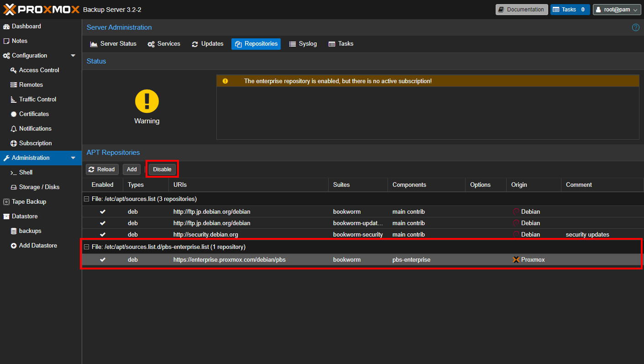Screen dimensions: 644x364
Task: Click Add Datastore
Action: pos(38,246)
